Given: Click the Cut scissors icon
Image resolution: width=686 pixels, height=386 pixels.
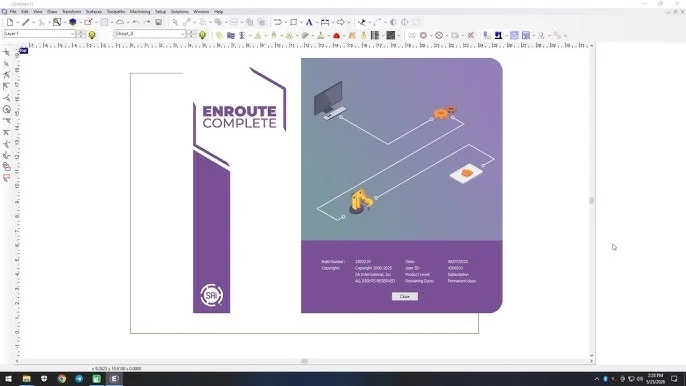Looking at the screenshot, I should click(x=42, y=22).
